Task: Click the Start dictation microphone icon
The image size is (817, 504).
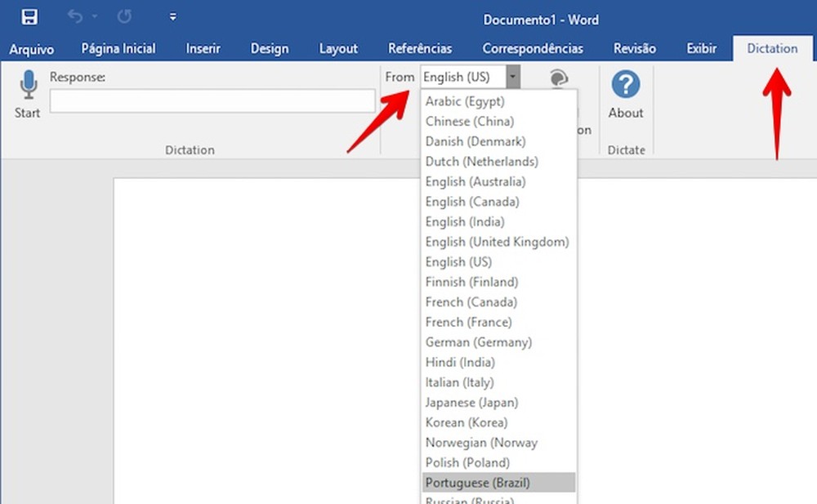Action: (x=27, y=84)
